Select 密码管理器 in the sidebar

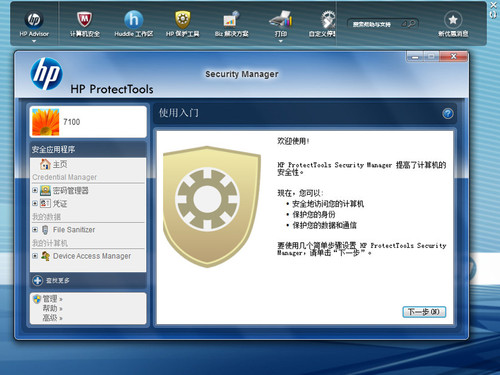(x=71, y=190)
